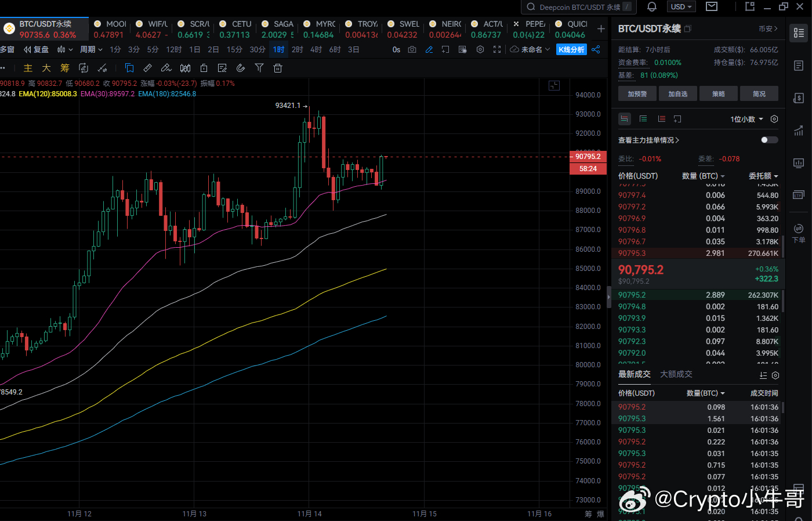The height and width of the screenshot is (521, 812).
Task: Open 数量(BTC) dropdown in latest trades
Action: coord(706,393)
